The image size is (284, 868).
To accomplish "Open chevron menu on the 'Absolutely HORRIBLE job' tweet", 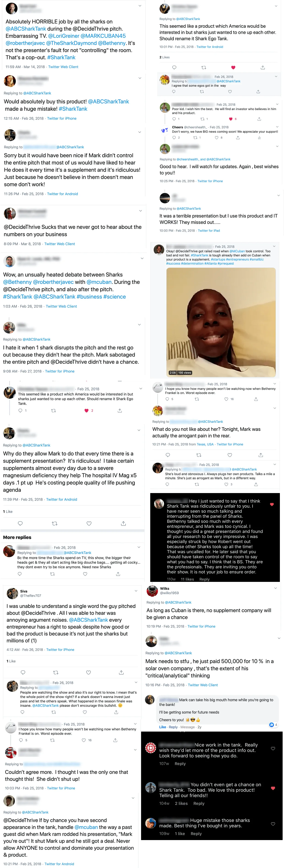I will pos(140,6).
